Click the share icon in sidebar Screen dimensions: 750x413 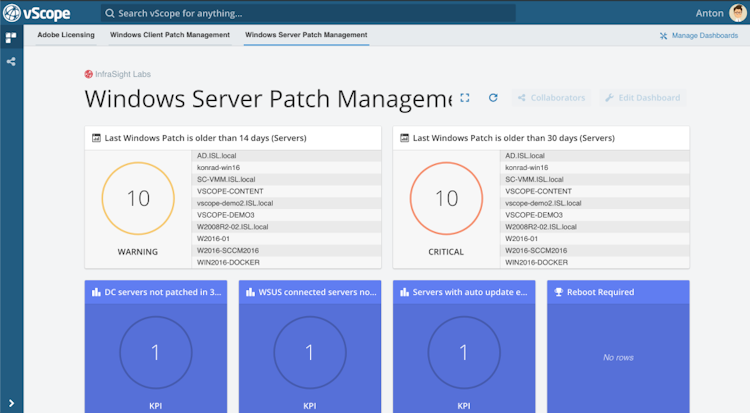(11, 61)
